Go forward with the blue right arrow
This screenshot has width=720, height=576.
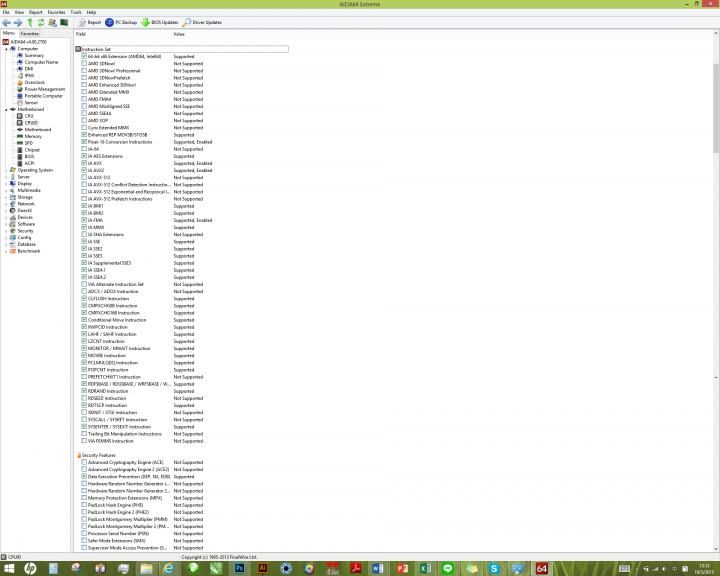pos(18,23)
